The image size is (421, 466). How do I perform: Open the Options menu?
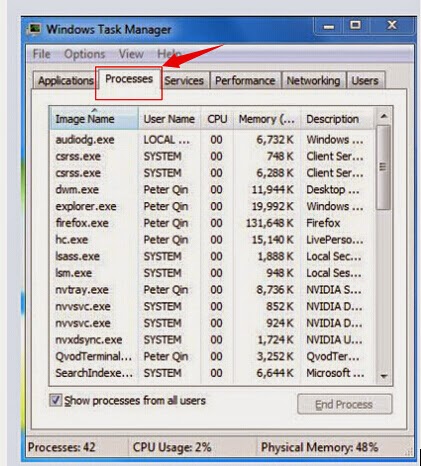tap(84, 54)
